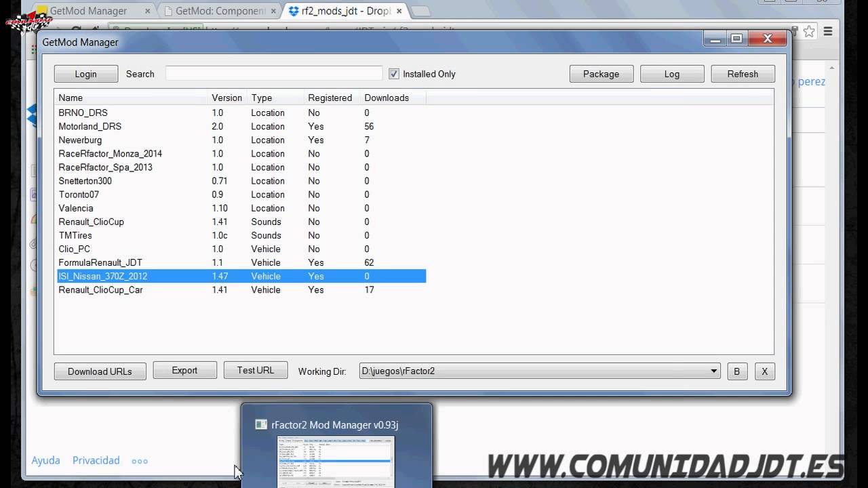The height and width of the screenshot is (488, 868).
Task: Select the Snetterton300 row
Action: [241, 181]
